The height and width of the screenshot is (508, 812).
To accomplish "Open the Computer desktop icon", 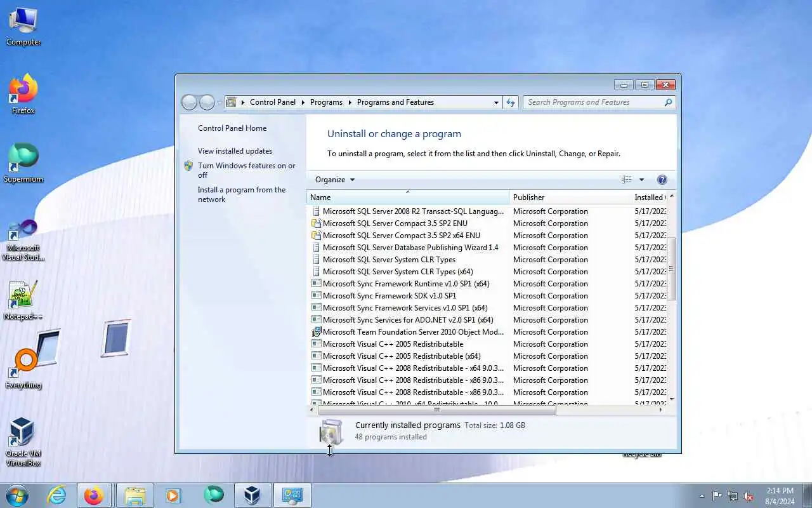I will coord(23,27).
